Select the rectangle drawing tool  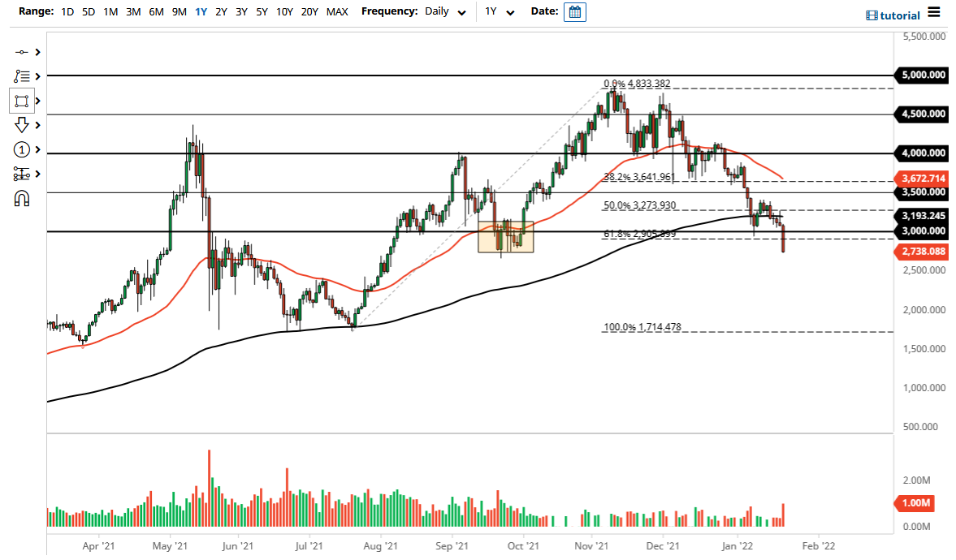[23, 101]
